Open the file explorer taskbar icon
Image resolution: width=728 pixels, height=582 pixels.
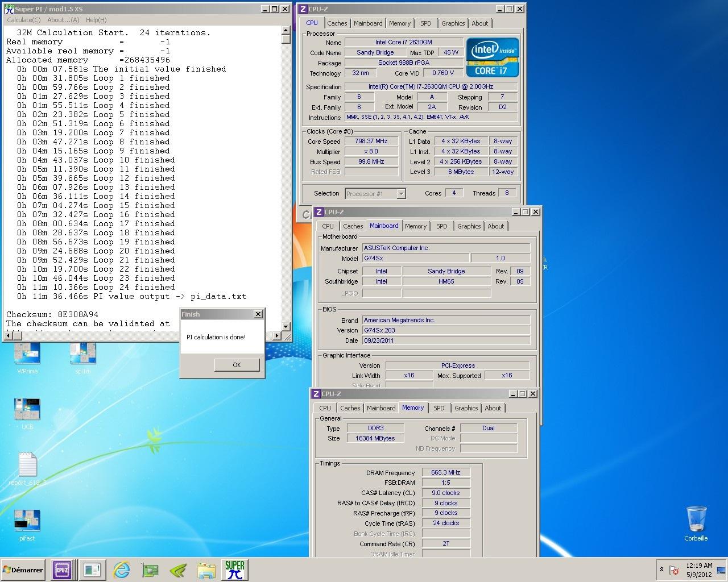click(x=206, y=570)
